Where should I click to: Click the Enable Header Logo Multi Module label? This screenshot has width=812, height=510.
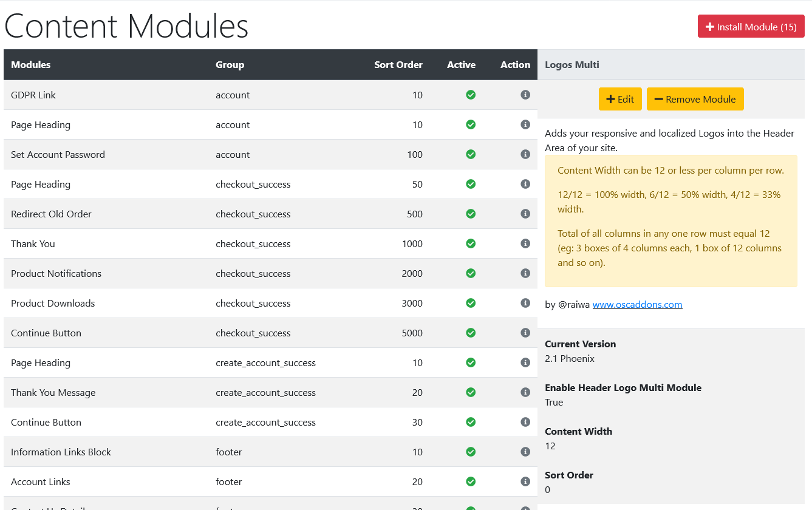(623, 387)
